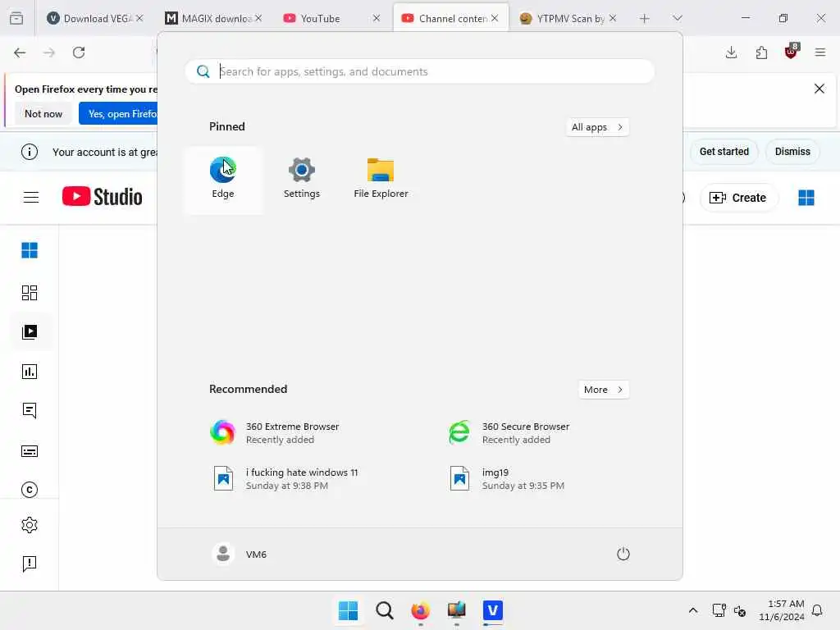840x630 pixels.
Task: Click the Get started button
Action: click(724, 152)
